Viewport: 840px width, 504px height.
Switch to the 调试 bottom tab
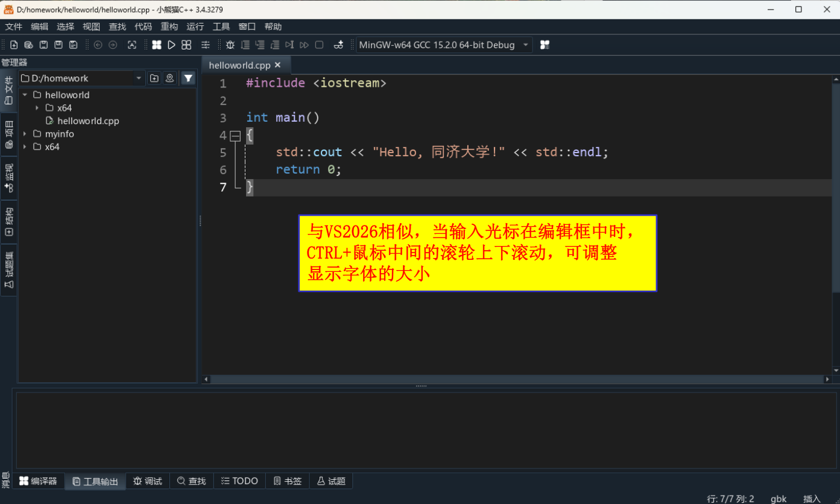[147, 480]
